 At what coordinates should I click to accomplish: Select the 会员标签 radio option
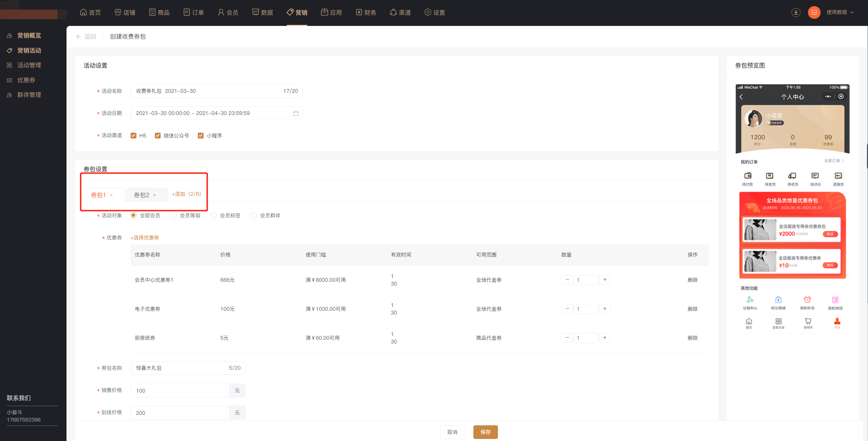[x=214, y=216]
